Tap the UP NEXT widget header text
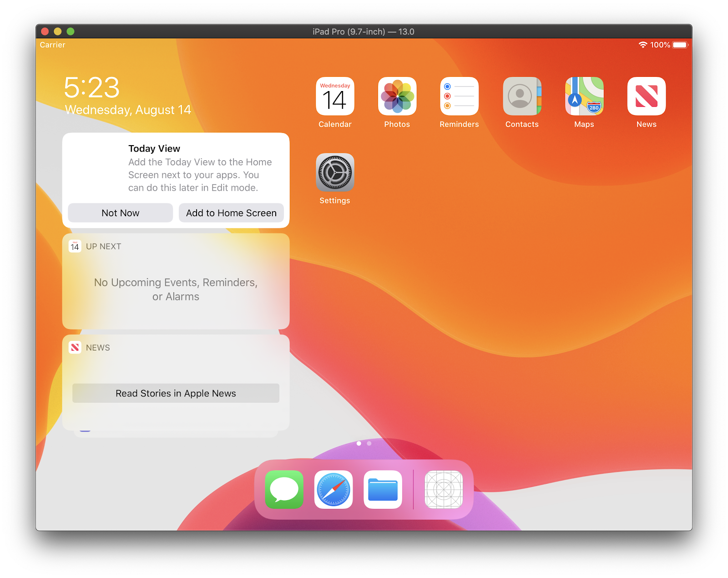This screenshot has width=728, height=578. (104, 246)
